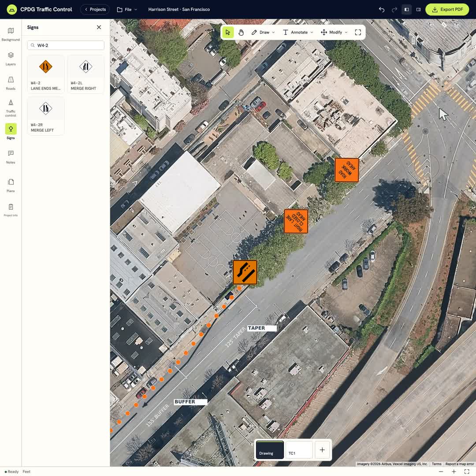Open the Traffic control panel
This screenshot has height=476, width=476.
coord(11,108)
